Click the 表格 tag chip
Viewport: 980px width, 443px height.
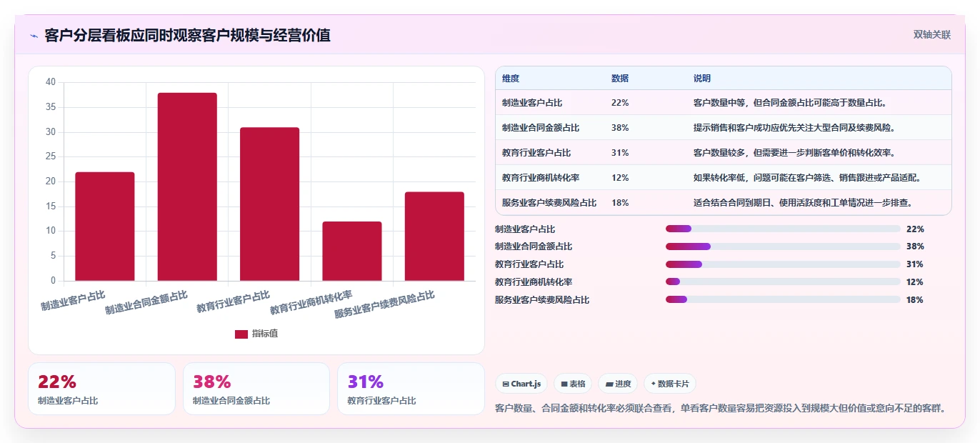(573, 384)
